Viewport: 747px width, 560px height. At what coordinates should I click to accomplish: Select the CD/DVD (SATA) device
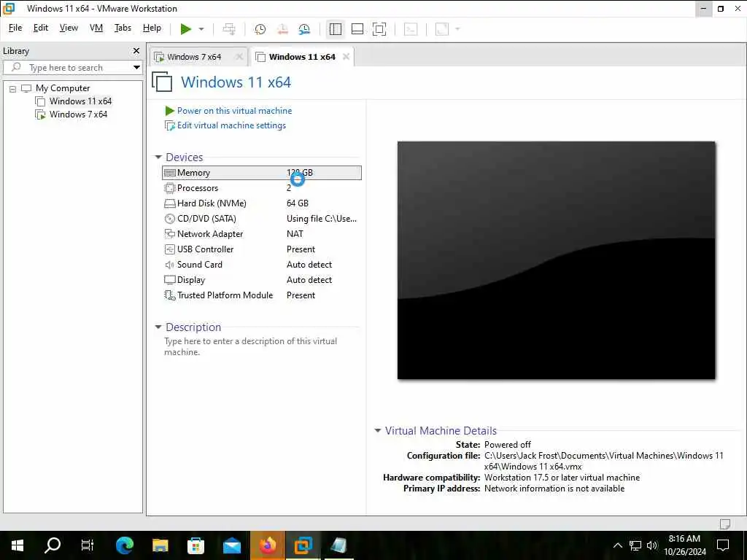click(x=262, y=219)
